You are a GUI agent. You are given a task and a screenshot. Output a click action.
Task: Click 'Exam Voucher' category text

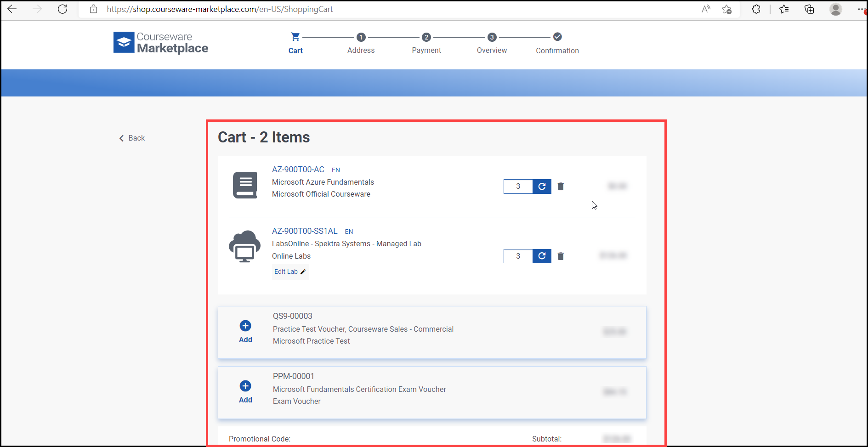pyautogui.click(x=297, y=401)
